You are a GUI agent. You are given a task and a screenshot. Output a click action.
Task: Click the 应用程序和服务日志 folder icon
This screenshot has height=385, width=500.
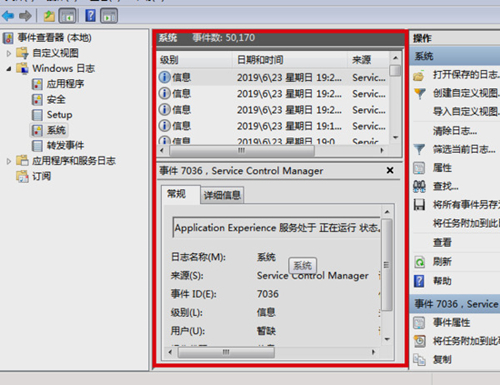click(22, 161)
